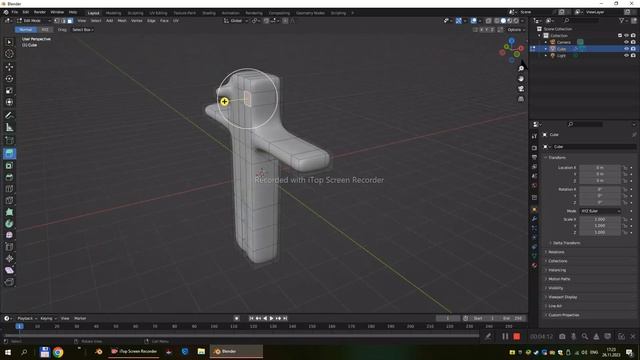Image resolution: width=640 pixels, height=360 pixels.
Task: Open the Global orientation dropdown
Action: (236, 20)
